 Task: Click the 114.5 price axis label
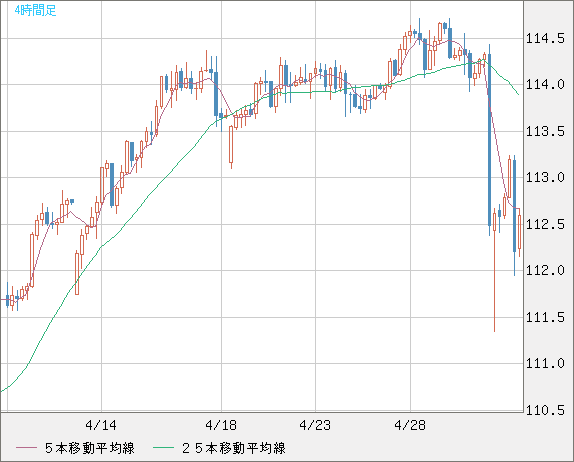point(545,38)
